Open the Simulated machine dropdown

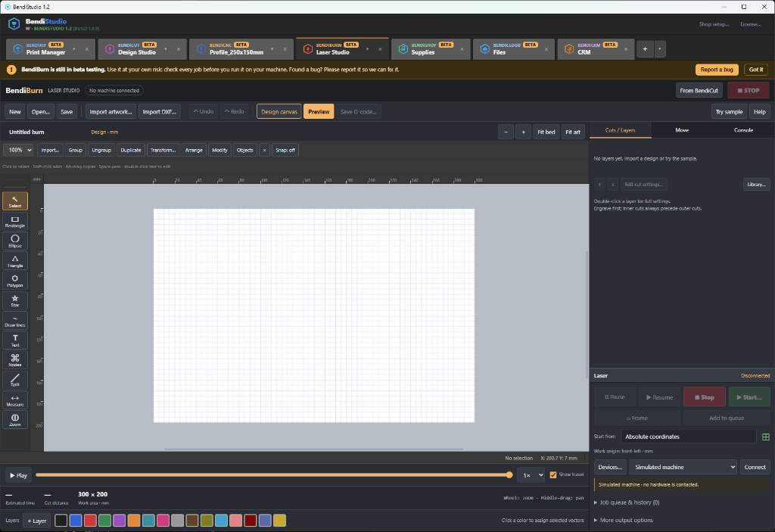[683, 467]
